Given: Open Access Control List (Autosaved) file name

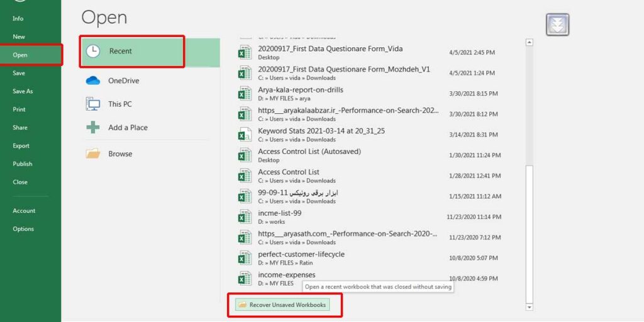Looking at the screenshot, I should [309, 151].
